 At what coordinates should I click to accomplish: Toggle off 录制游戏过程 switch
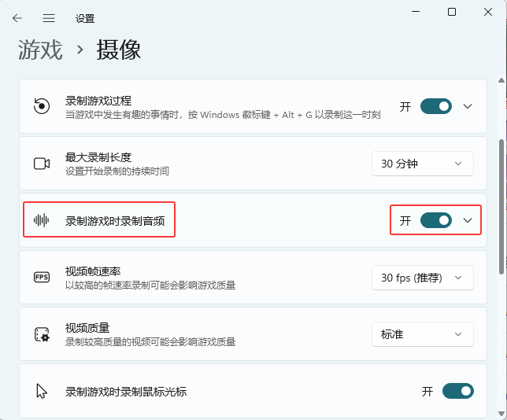[x=436, y=106]
